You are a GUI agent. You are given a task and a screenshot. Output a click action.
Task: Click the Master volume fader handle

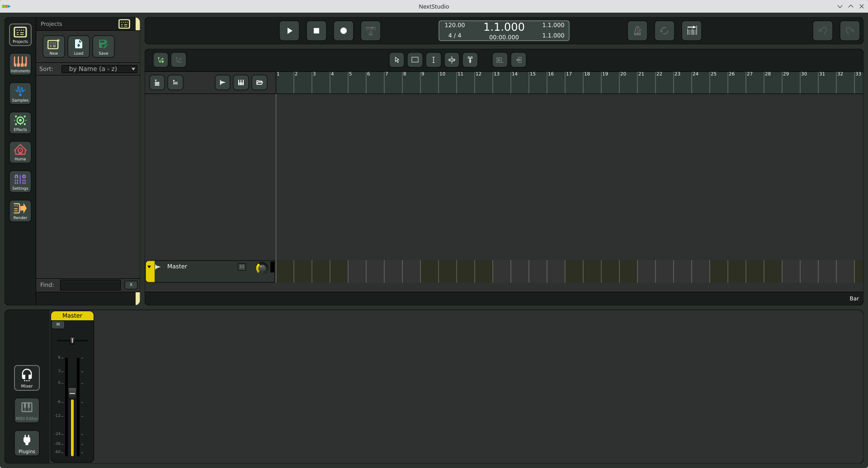pos(72,393)
